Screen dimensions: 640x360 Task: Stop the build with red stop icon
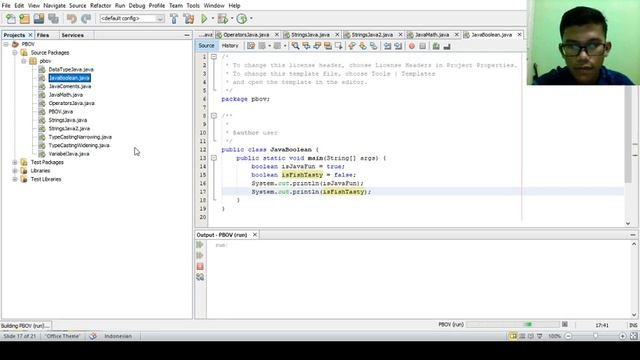(200, 266)
